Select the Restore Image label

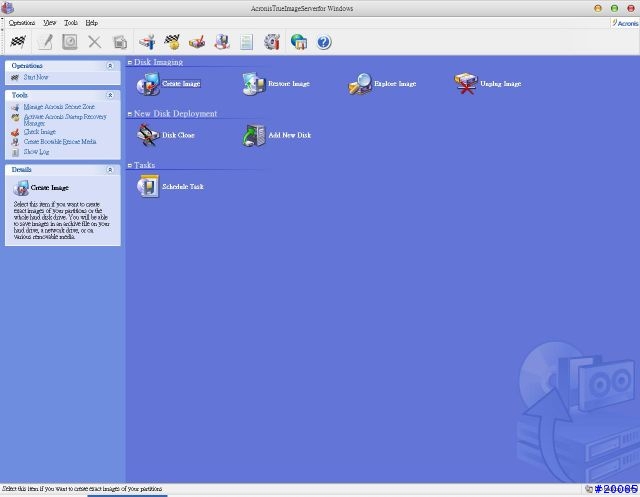[x=289, y=84]
